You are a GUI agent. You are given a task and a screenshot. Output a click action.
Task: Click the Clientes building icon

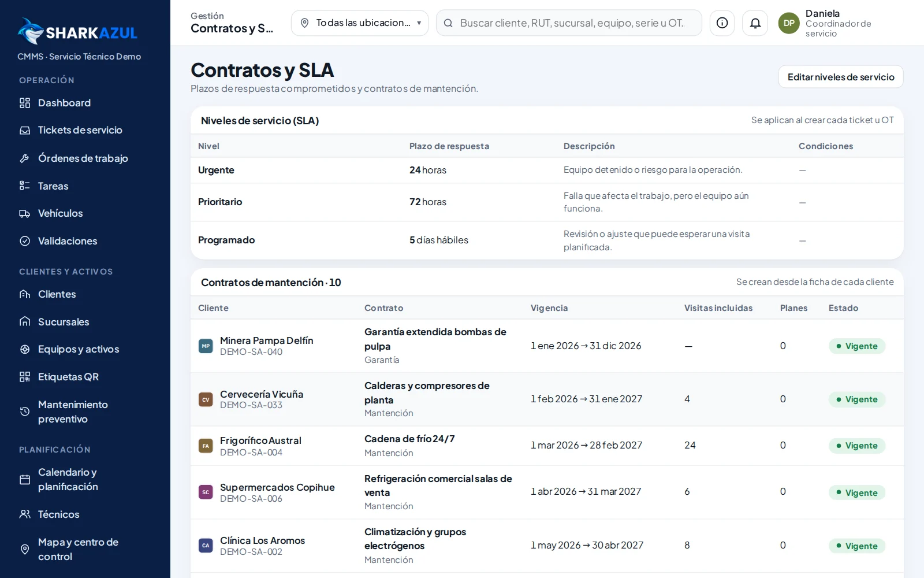coord(25,294)
